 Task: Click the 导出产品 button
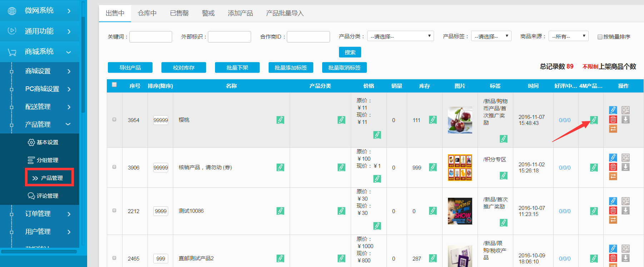(x=130, y=67)
